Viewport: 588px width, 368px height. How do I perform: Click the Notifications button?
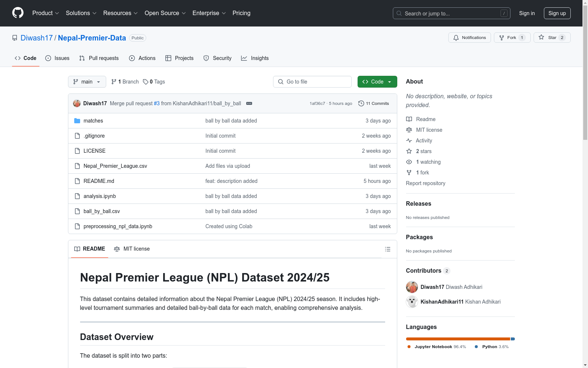click(470, 38)
